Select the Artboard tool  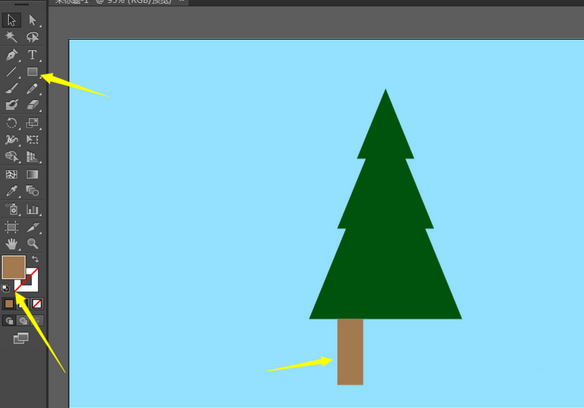12,227
